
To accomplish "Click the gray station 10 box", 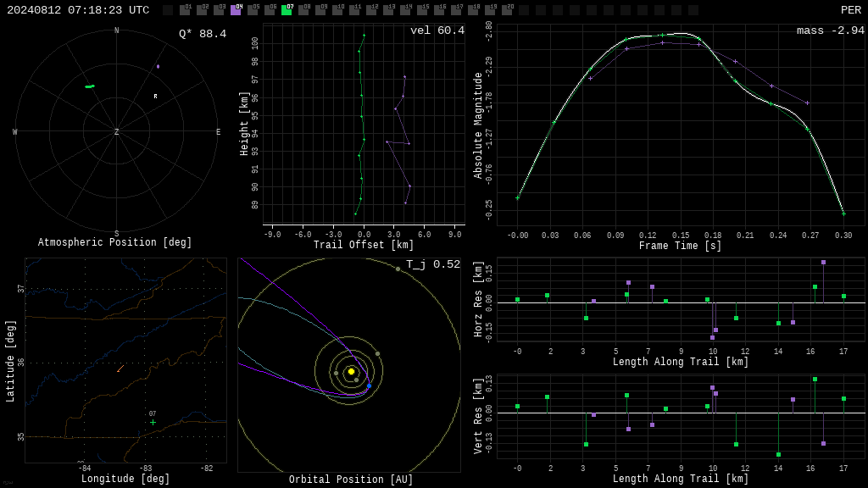I will coord(337,9).
